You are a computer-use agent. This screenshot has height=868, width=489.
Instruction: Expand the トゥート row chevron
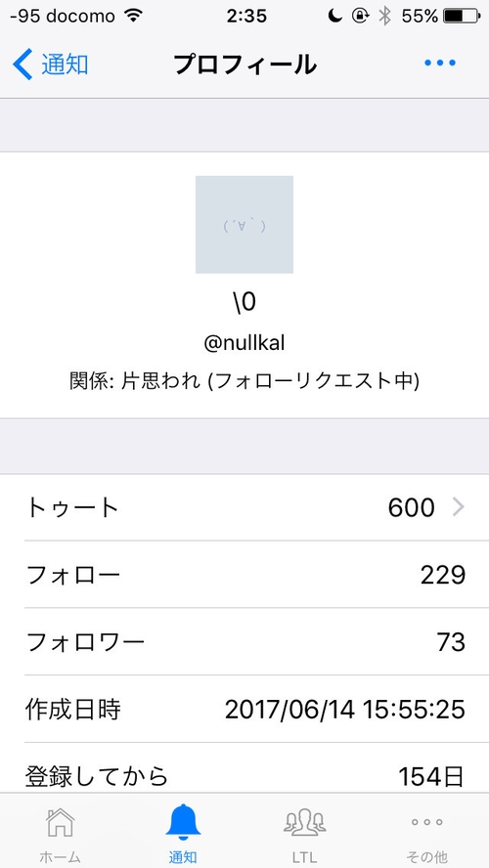458,507
